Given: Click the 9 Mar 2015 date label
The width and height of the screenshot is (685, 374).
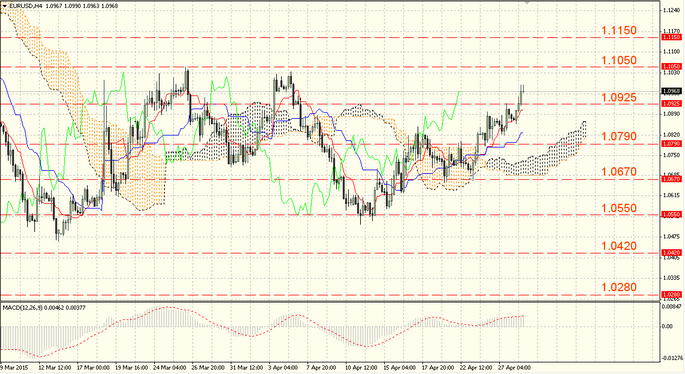Looking at the screenshot, I should 14,368.
